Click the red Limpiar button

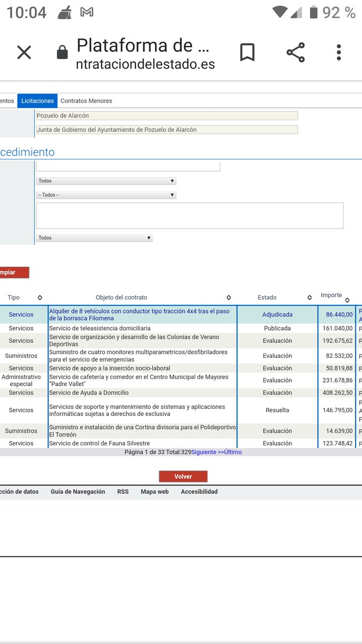14,272
